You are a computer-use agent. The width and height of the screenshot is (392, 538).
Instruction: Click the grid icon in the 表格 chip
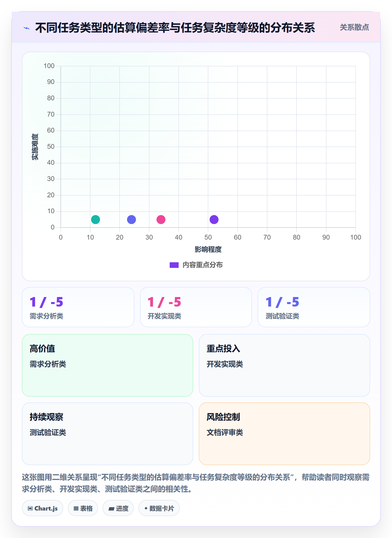point(76,509)
